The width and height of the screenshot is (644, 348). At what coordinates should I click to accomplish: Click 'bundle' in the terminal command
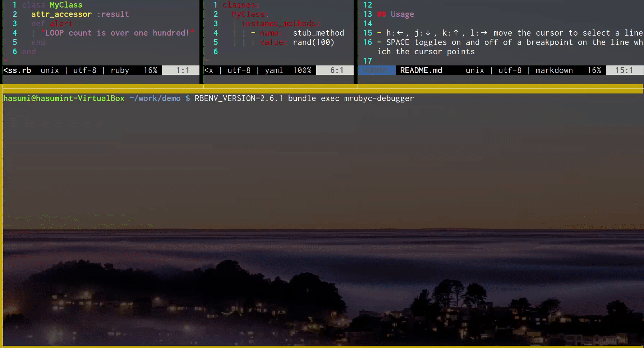pyautogui.click(x=302, y=99)
